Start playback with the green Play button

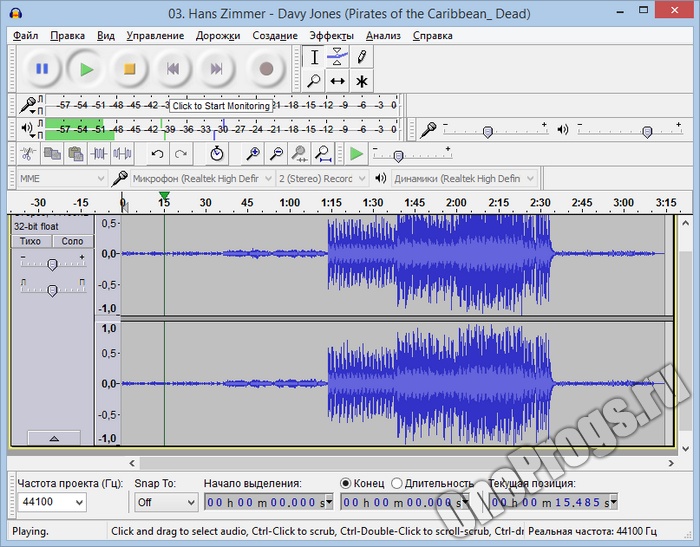click(x=87, y=69)
